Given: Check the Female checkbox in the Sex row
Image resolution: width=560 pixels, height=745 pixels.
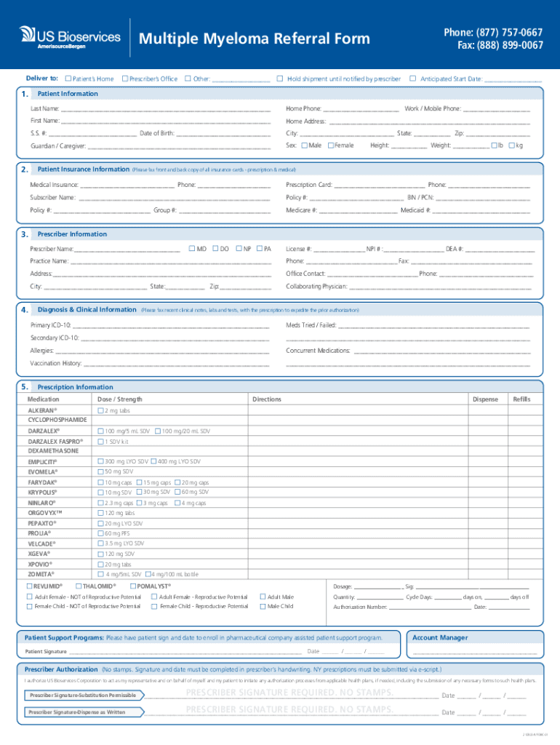Looking at the screenshot, I should 331,146.
